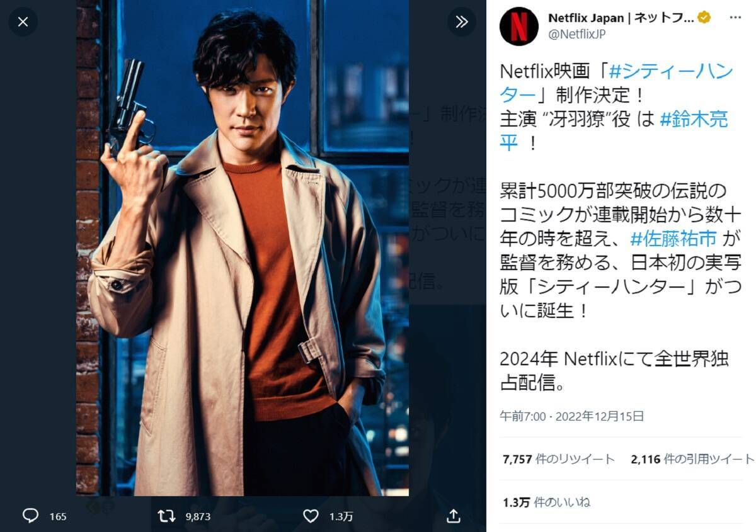Open the @NetflixJP handle link
Image resolution: width=756 pixels, height=532 pixels.
(x=577, y=35)
